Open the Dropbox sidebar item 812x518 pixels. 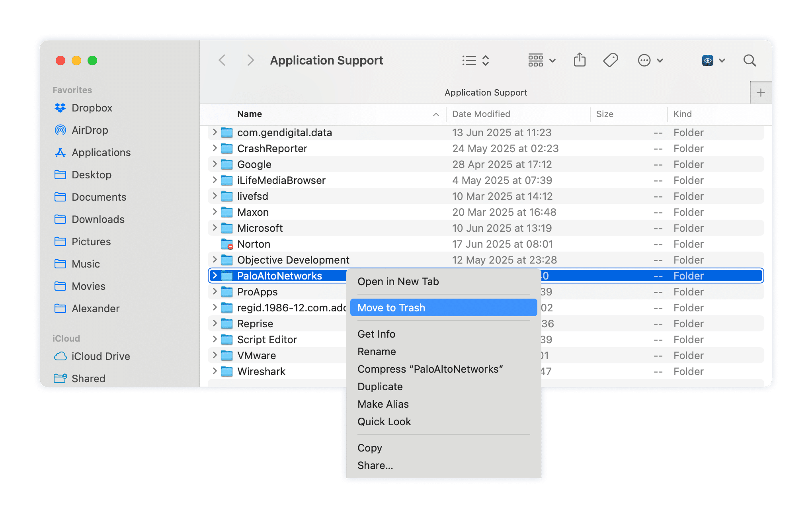92,108
